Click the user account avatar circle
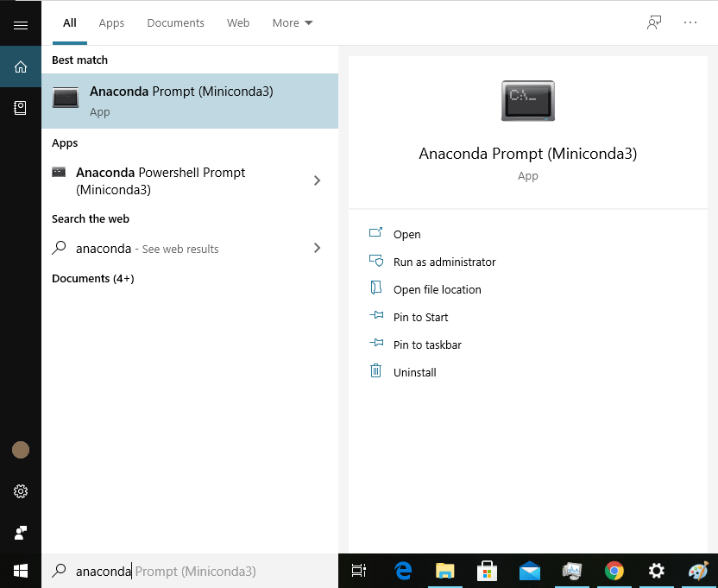The width and height of the screenshot is (718, 588). tap(21, 450)
